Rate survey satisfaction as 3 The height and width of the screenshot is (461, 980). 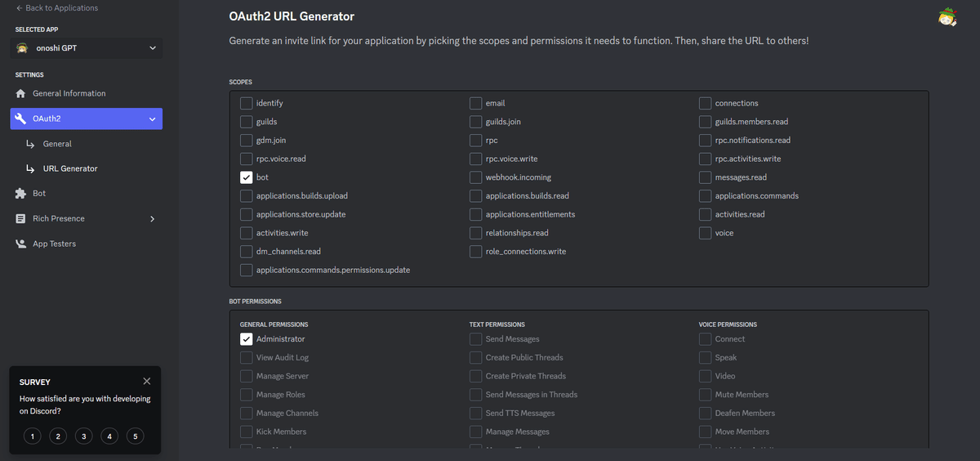click(83, 436)
